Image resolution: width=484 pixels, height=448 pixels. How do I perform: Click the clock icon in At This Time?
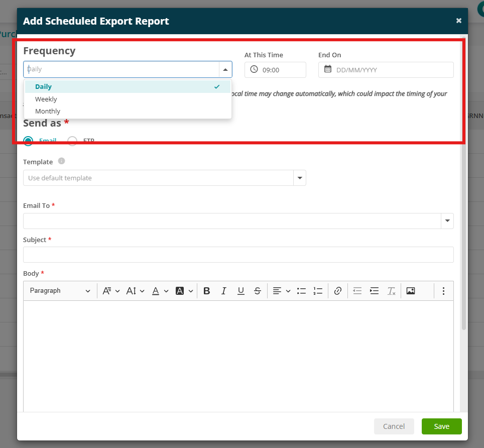[254, 69]
